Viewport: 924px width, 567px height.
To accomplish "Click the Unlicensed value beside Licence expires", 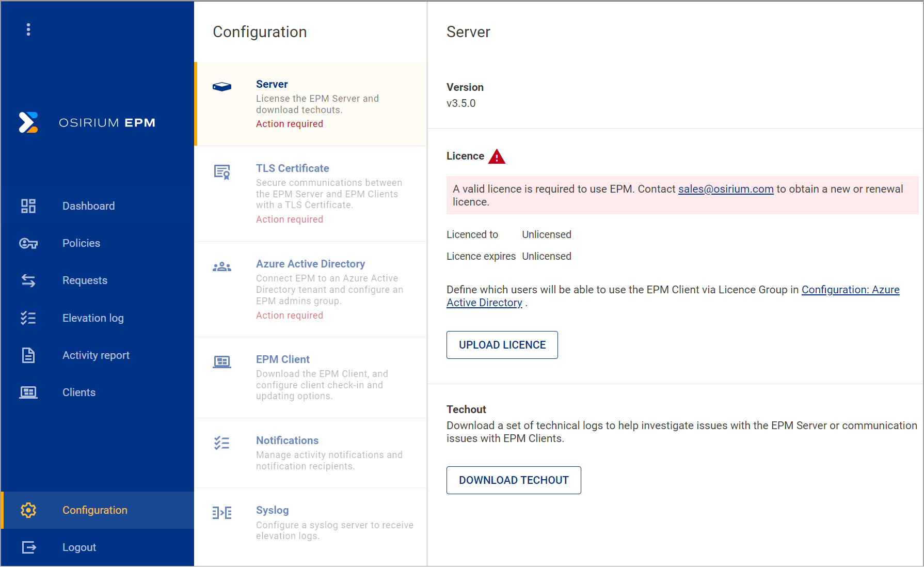I will click(x=547, y=256).
